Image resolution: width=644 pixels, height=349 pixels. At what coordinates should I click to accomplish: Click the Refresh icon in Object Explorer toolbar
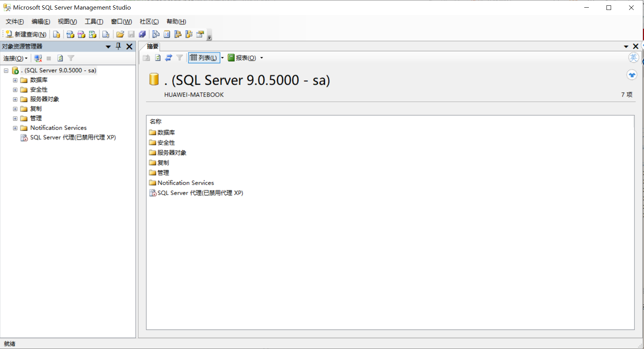tap(60, 58)
